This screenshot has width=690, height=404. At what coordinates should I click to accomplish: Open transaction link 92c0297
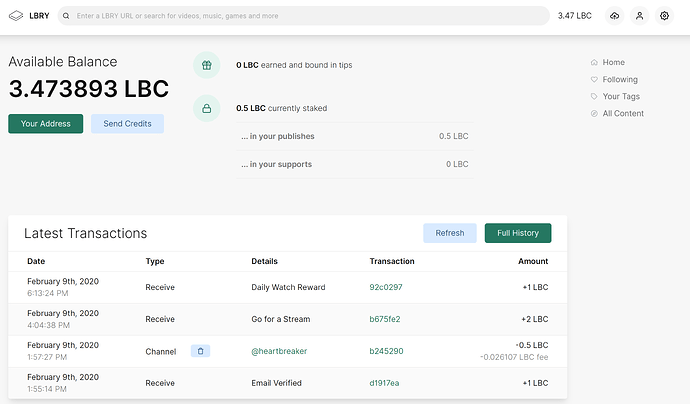(384, 287)
